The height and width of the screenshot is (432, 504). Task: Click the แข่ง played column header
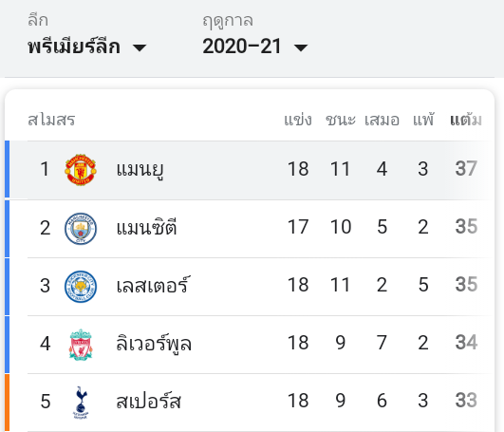click(x=298, y=120)
